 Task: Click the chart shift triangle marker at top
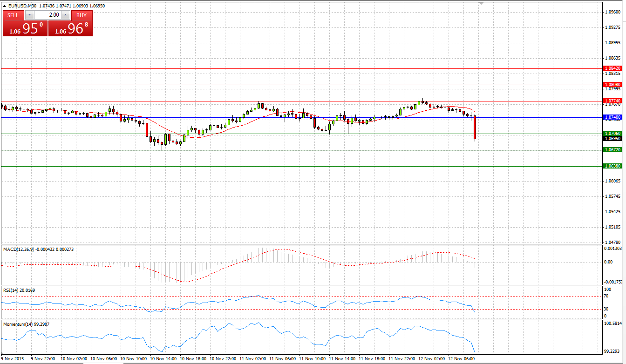[x=481, y=3]
